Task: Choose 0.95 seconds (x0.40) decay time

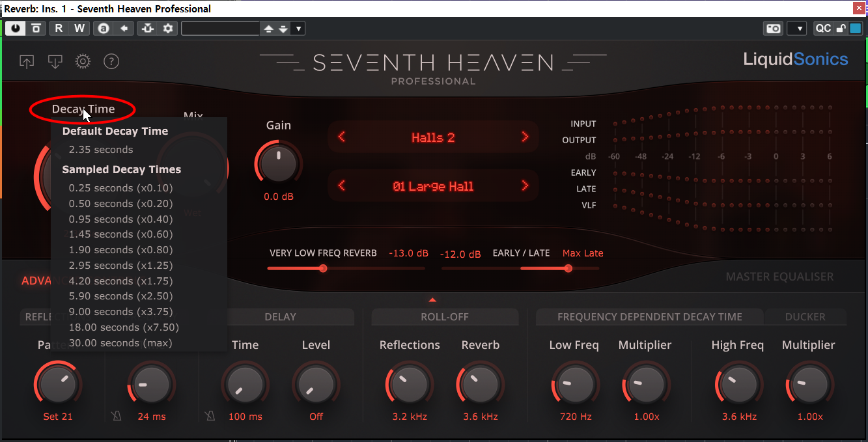Action: [x=121, y=219]
